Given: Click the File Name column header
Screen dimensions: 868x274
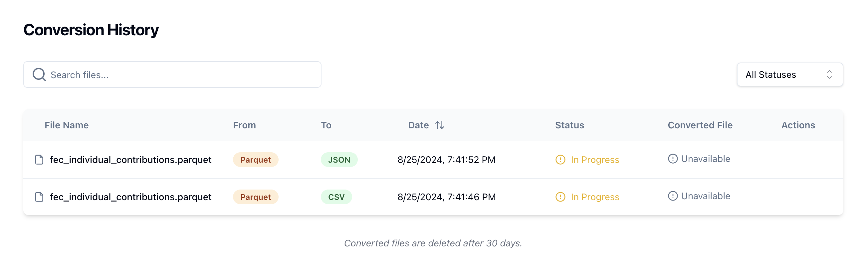Looking at the screenshot, I should click(67, 125).
